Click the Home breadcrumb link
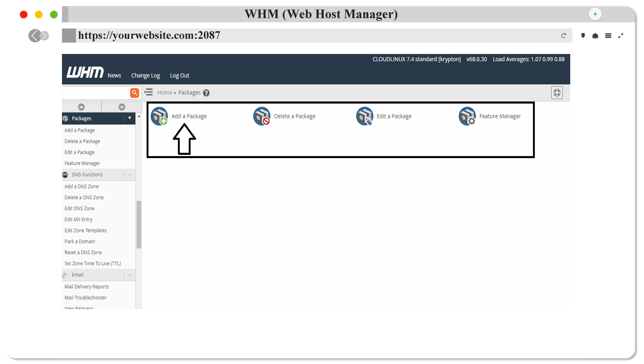 coord(165,93)
